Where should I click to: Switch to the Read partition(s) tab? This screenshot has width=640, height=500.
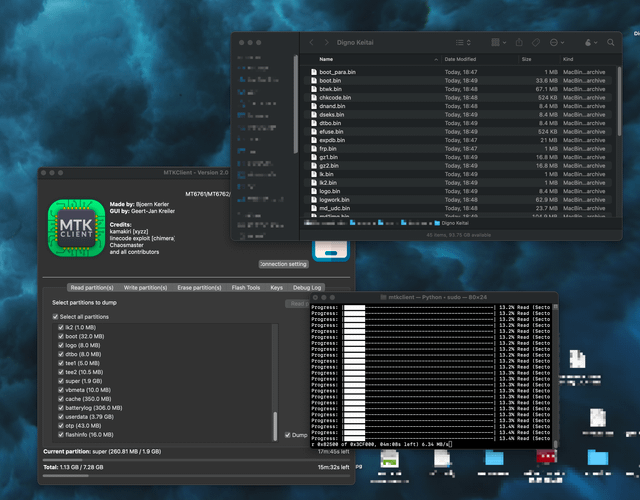(92, 288)
